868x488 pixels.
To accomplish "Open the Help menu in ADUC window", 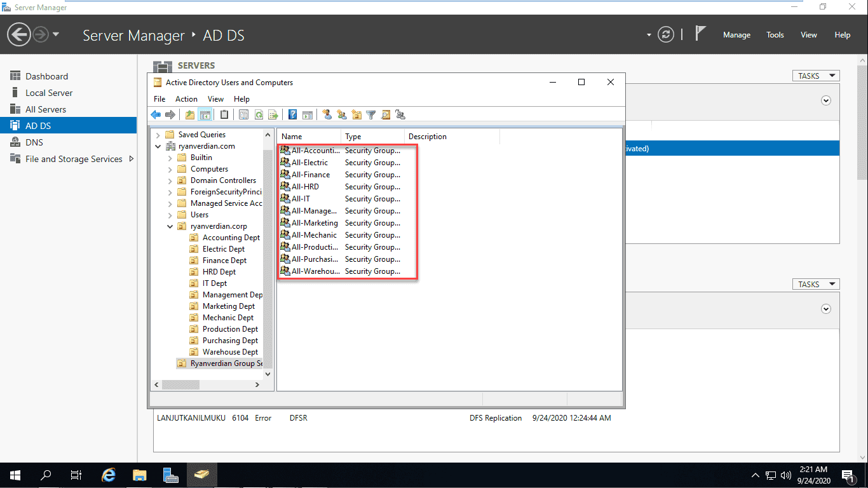I will coord(241,99).
